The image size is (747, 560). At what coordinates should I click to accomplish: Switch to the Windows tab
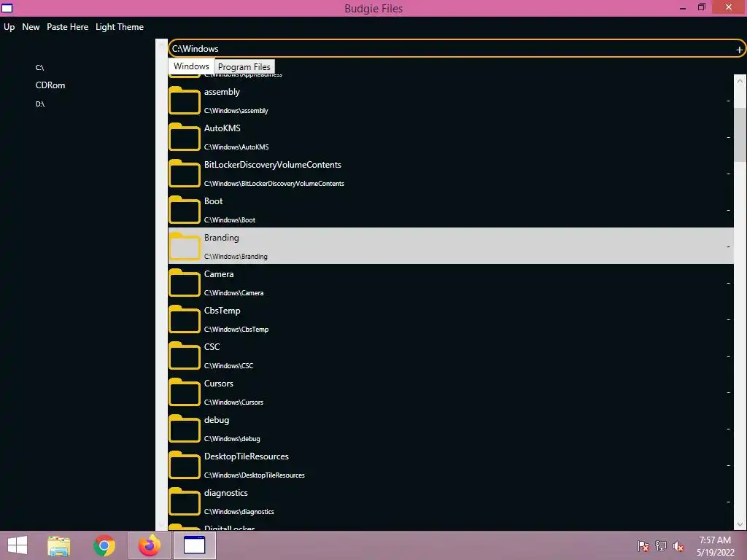191,66
